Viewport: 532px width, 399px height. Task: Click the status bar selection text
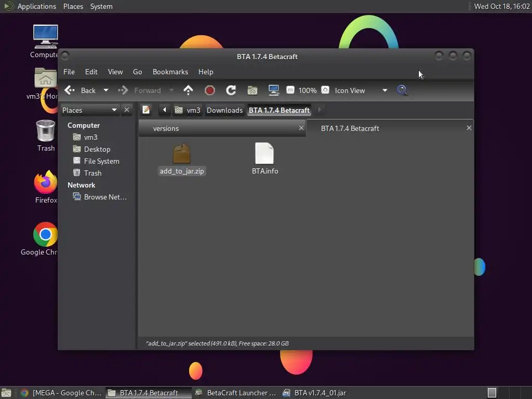click(x=217, y=343)
